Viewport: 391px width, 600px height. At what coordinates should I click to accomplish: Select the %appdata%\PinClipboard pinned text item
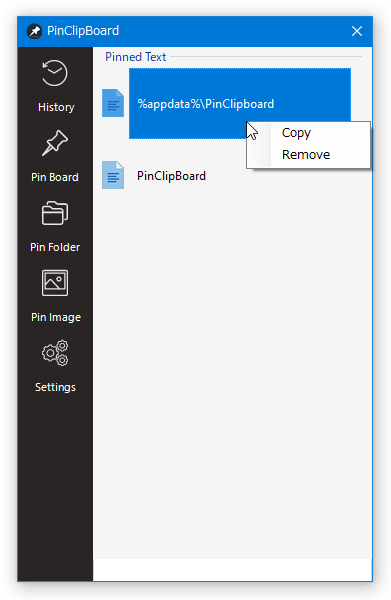coord(240,104)
